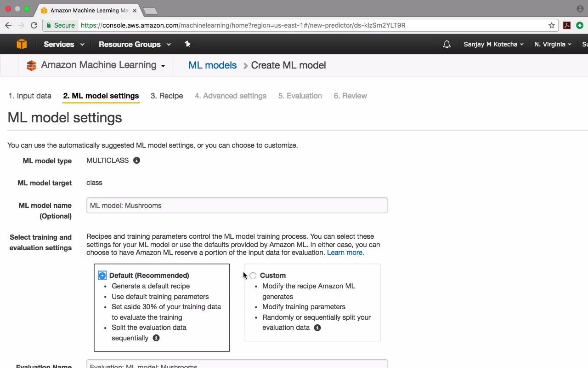Bookmark this page with the star icon

552,25
